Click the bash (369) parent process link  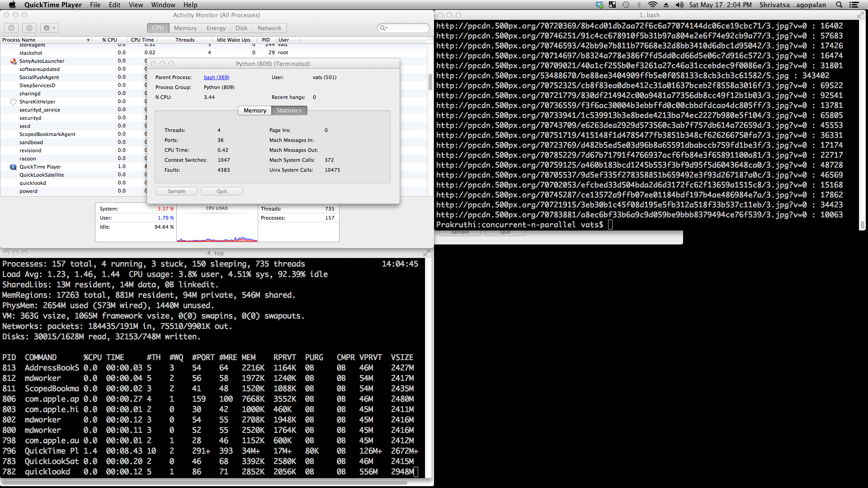coord(217,77)
